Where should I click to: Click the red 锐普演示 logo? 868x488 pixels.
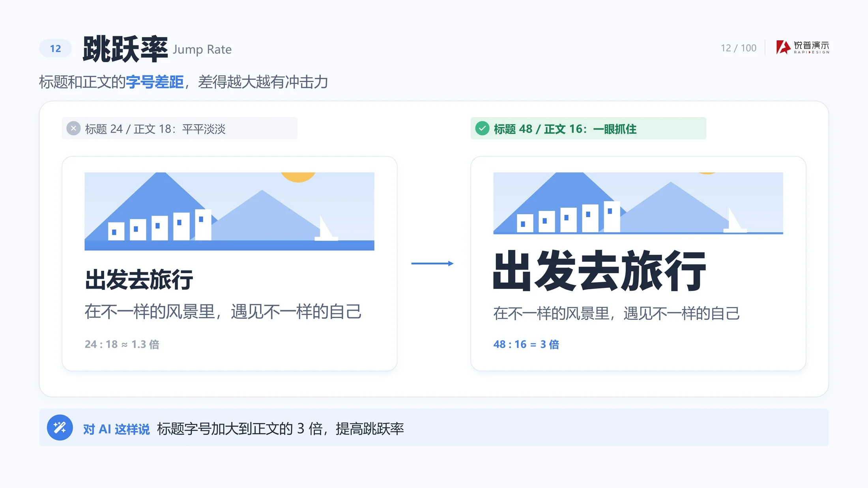pos(803,47)
